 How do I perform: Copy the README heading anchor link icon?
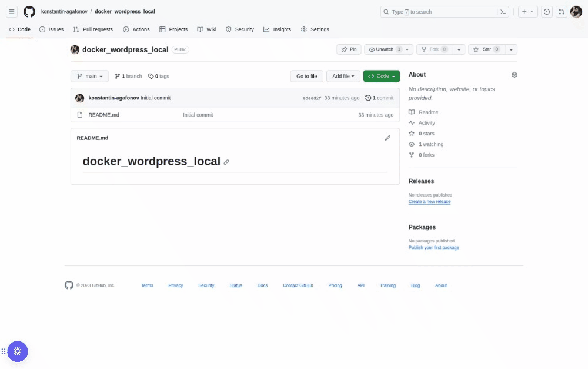click(x=226, y=162)
